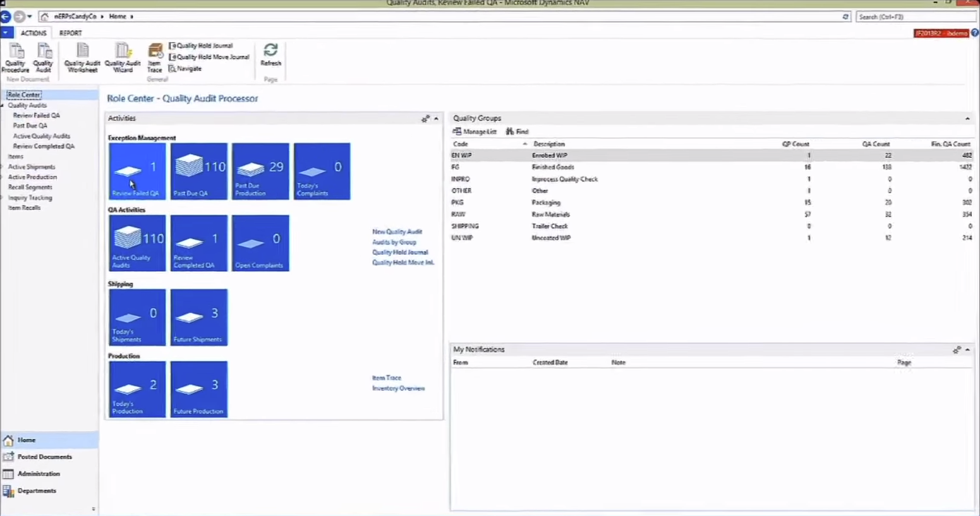Select the SHIPPING Trailer Check row
Screen dimensions: 980x516
(x=711, y=226)
